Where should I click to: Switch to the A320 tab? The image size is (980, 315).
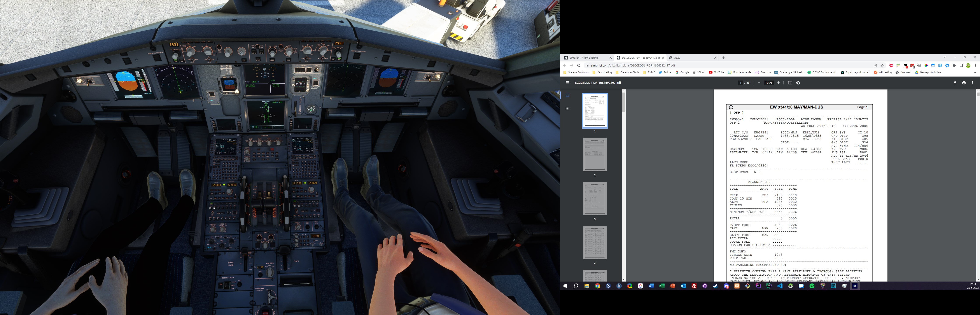(677, 58)
